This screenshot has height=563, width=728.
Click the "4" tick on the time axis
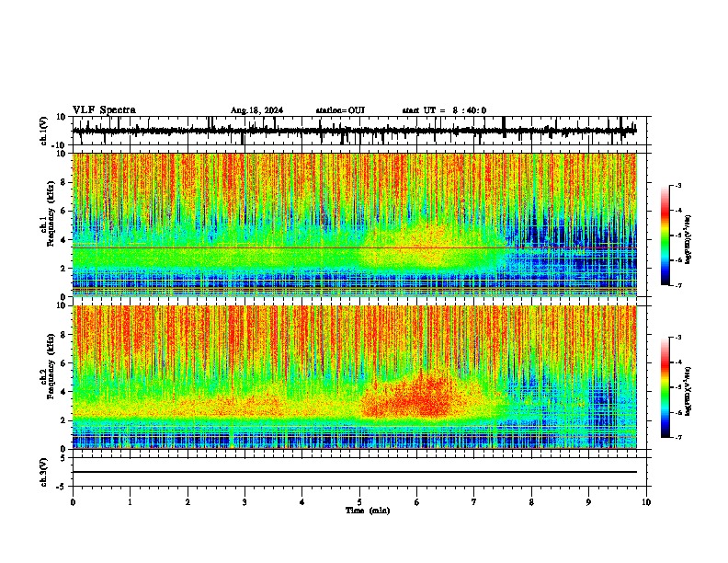point(302,502)
